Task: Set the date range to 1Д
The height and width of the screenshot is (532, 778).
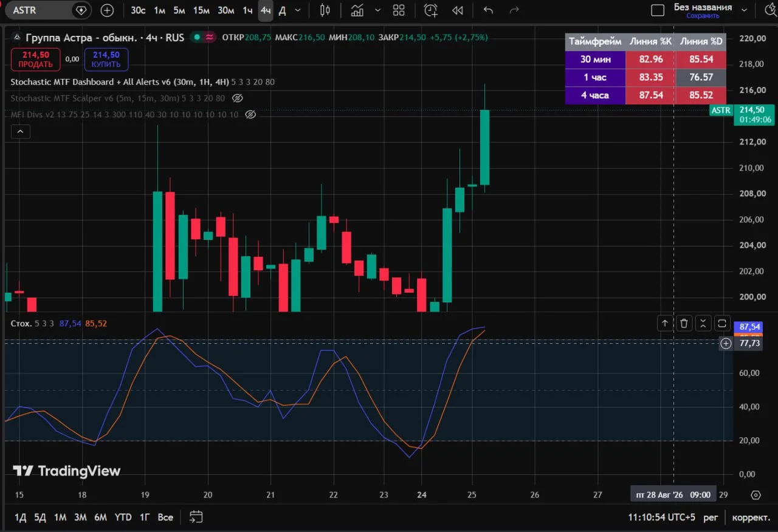Action: pyautogui.click(x=21, y=517)
